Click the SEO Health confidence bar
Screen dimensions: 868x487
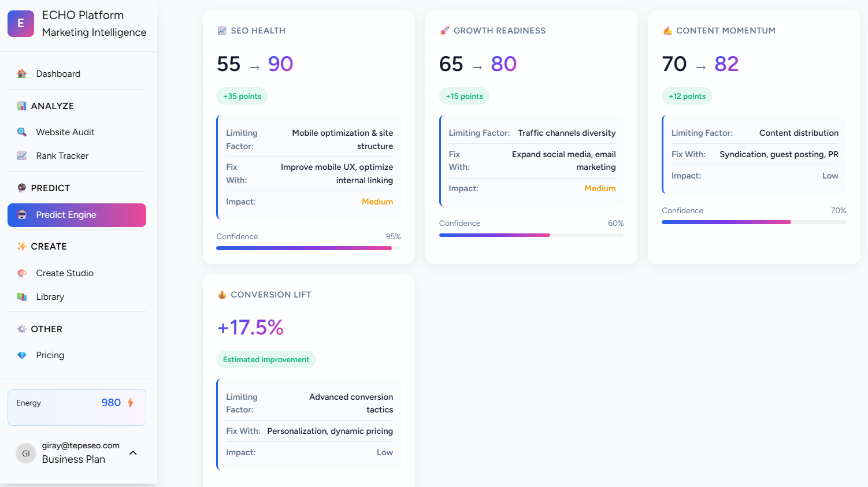(x=308, y=248)
